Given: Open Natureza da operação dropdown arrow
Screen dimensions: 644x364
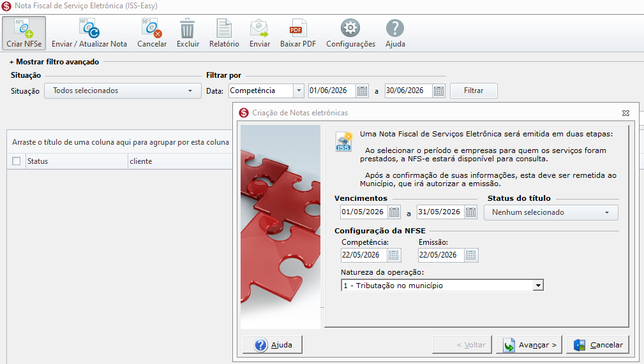Looking at the screenshot, I should pyautogui.click(x=538, y=285).
